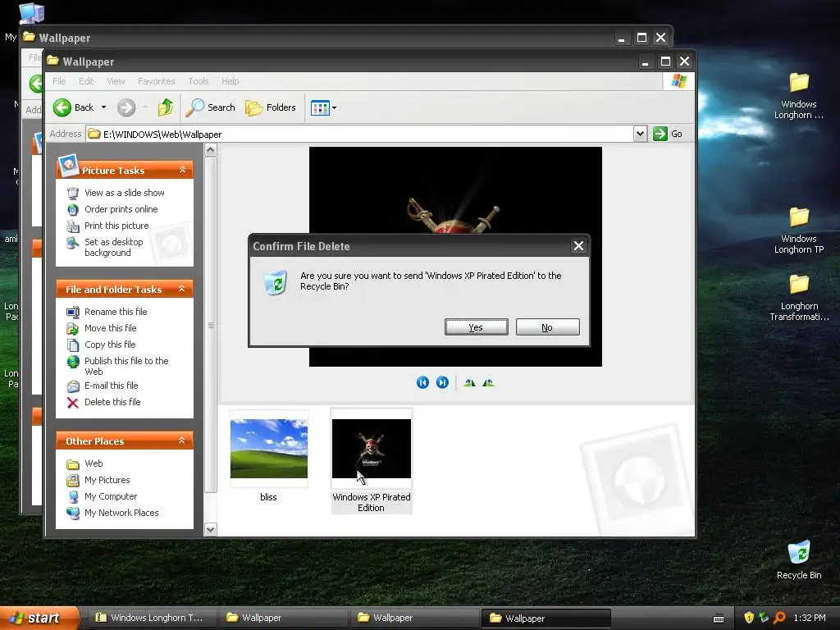The height and width of the screenshot is (630, 840).
Task: Open the Help menu
Action: pyautogui.click(x=231, y=81)
